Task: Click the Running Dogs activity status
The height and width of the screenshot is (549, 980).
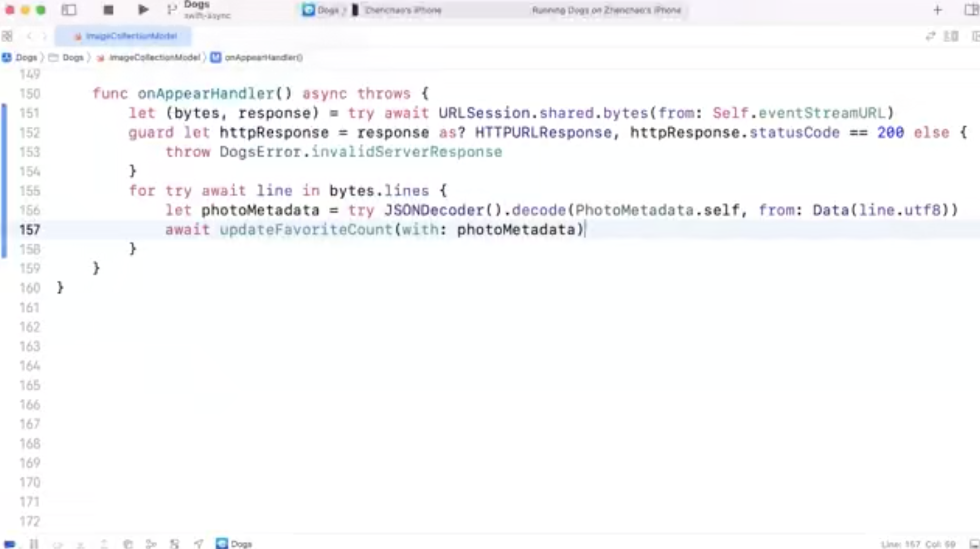Action: 606,10
